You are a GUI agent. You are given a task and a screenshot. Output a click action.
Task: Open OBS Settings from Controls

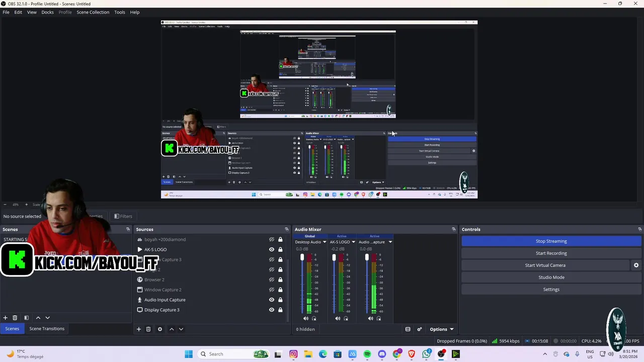[551, 289]
